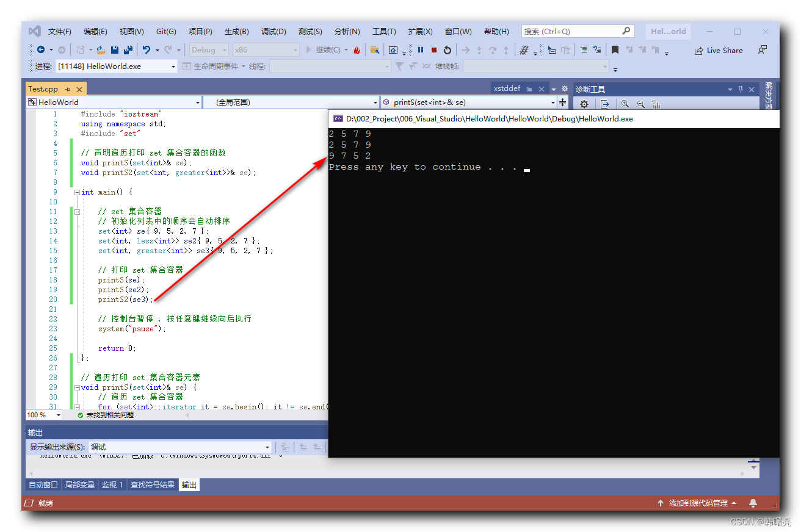Switch to the 自动窗口 tab
The image size is (801, 532).
43,485
